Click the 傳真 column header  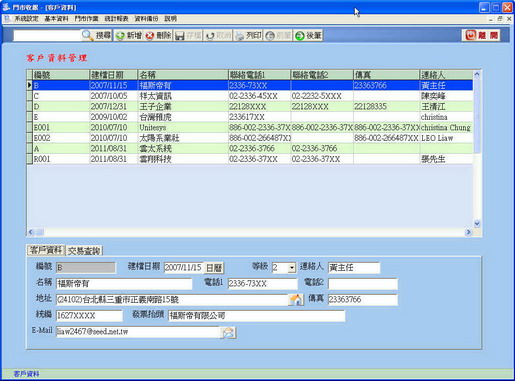386,75
